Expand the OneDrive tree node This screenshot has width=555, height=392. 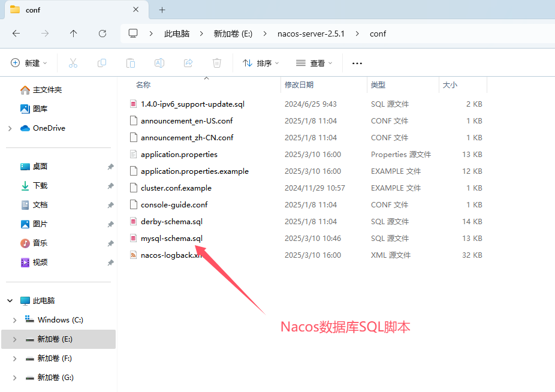coord(10,128)
